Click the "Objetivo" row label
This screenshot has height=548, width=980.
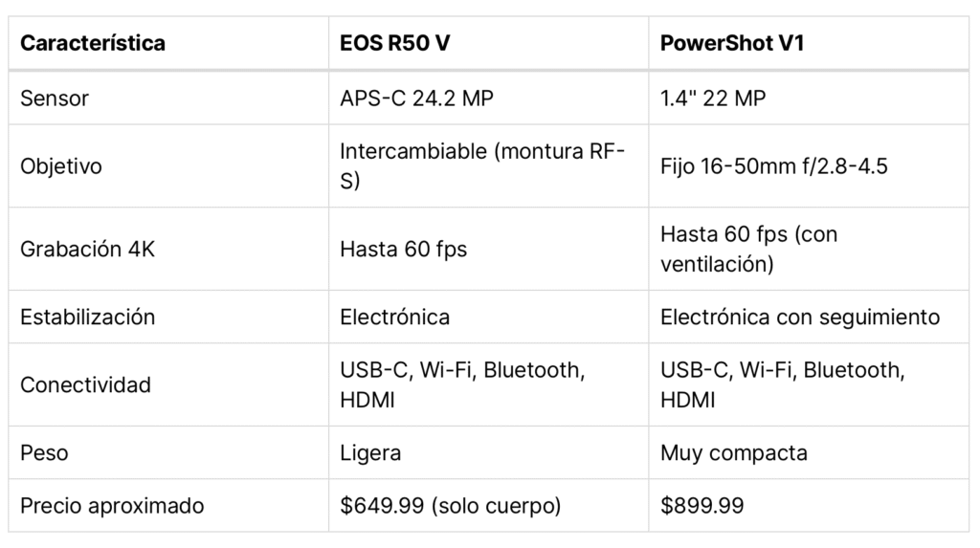pos(61,166)
